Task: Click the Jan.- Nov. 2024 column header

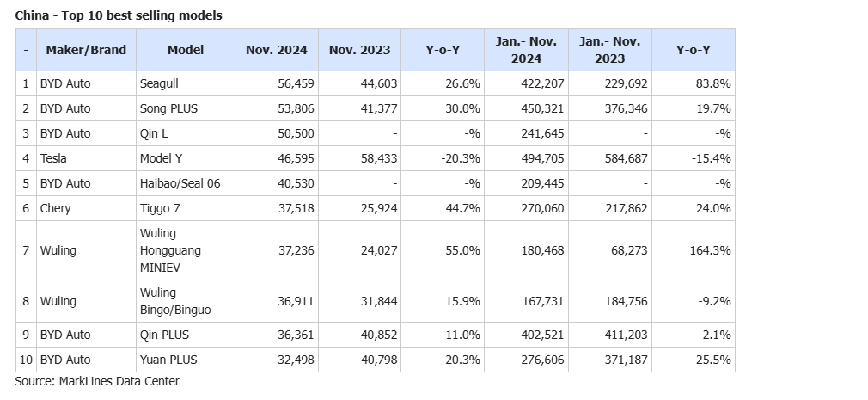Action: point(526,50)
